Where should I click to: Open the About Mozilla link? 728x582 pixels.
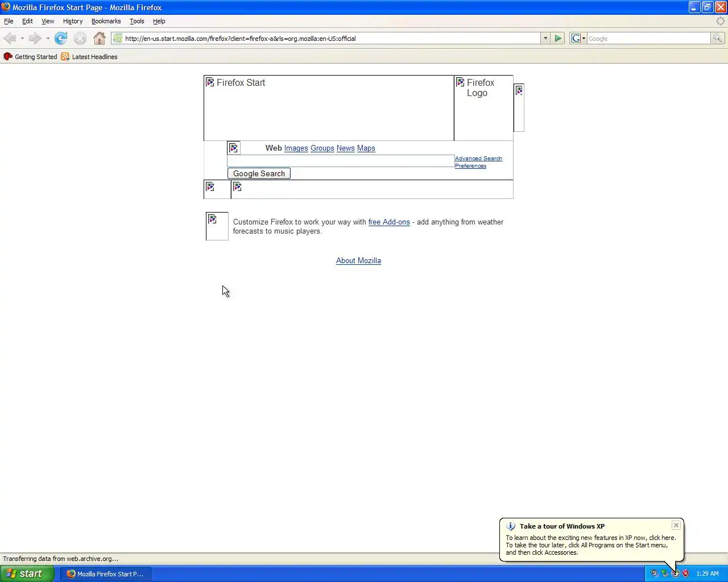pos(358,261)
